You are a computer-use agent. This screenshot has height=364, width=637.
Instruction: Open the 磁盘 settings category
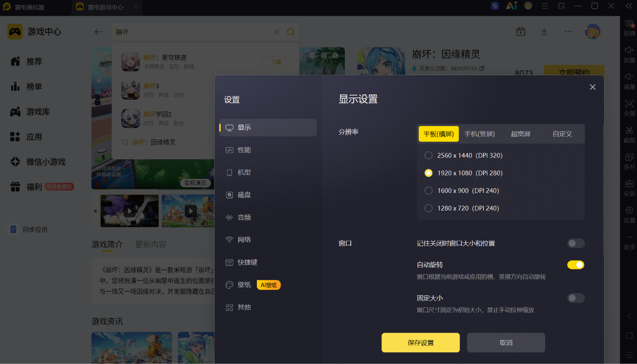[268, 195]
